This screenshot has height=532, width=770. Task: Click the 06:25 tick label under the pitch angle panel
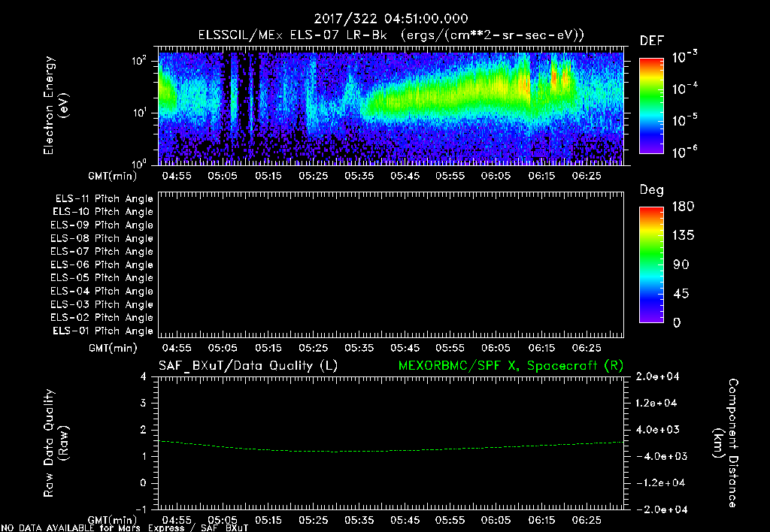point(587,348)
